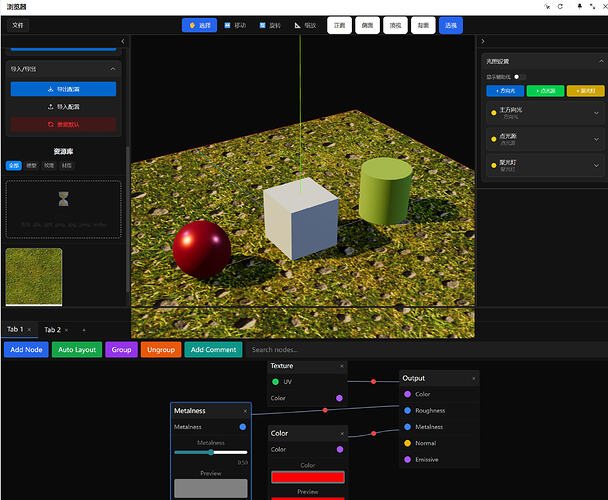The width and height of the screenshot is (608, 500).
Task: Click the blue 导出配置 export button
Action: tap(63, 89)
